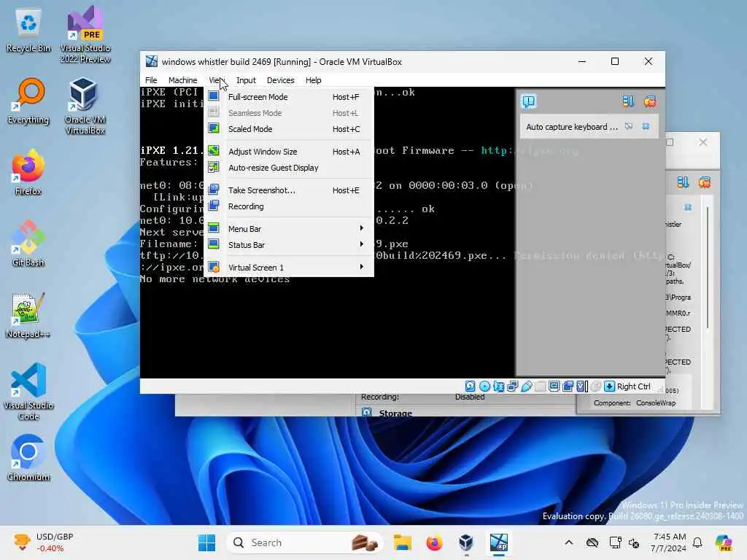The height and width of the screenshot is (560, 747).
Task: Open the Windows Start menu
Action: click(206, 542)
